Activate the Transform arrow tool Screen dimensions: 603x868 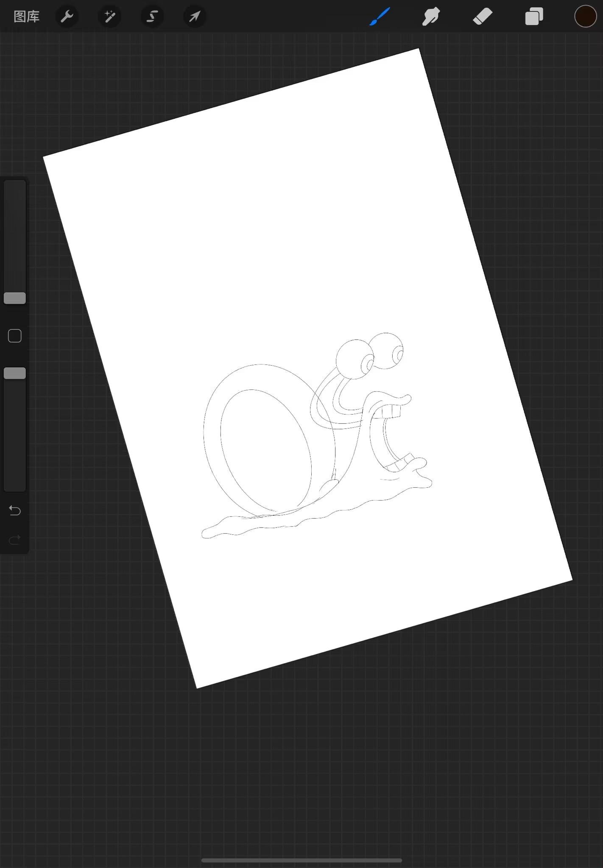(x=195, y=17)
